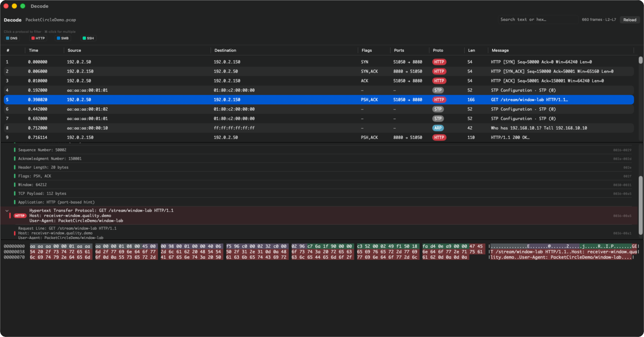The width and height of the screenshot is (644, 337).
Task: Collapse the Hypertext Transfer Protocol section
Action: (x=7, y=211)
